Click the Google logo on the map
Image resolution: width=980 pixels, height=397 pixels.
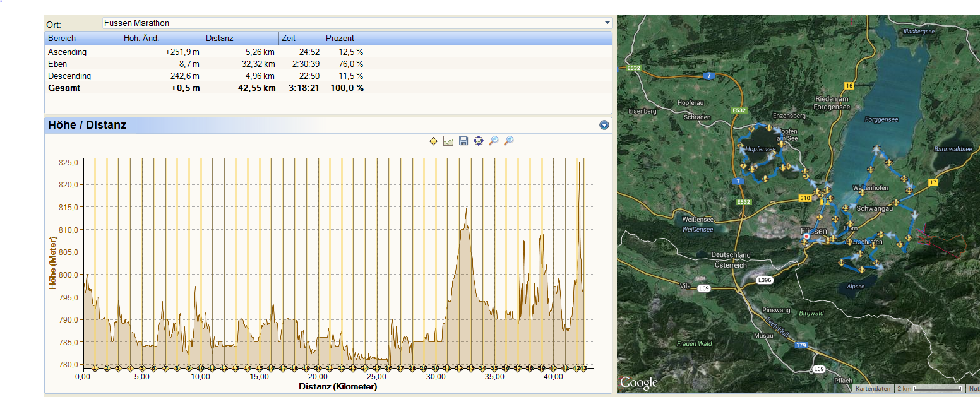point(638,382)
